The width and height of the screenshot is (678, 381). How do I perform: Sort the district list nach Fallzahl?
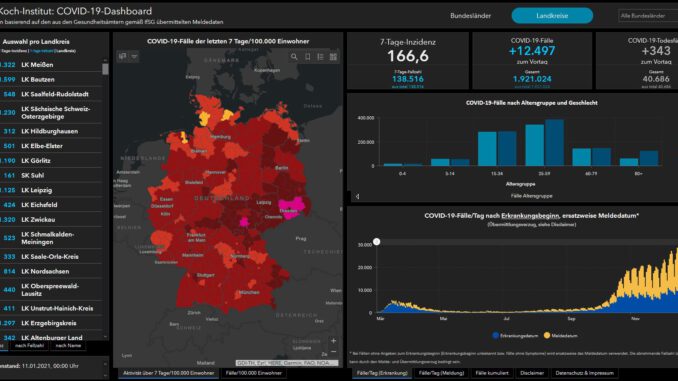click(29, 346)
